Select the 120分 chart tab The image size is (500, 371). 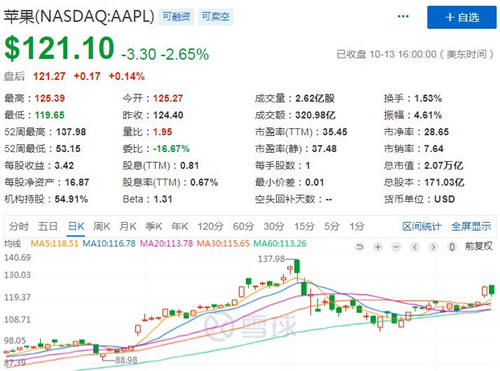[210, 227]
